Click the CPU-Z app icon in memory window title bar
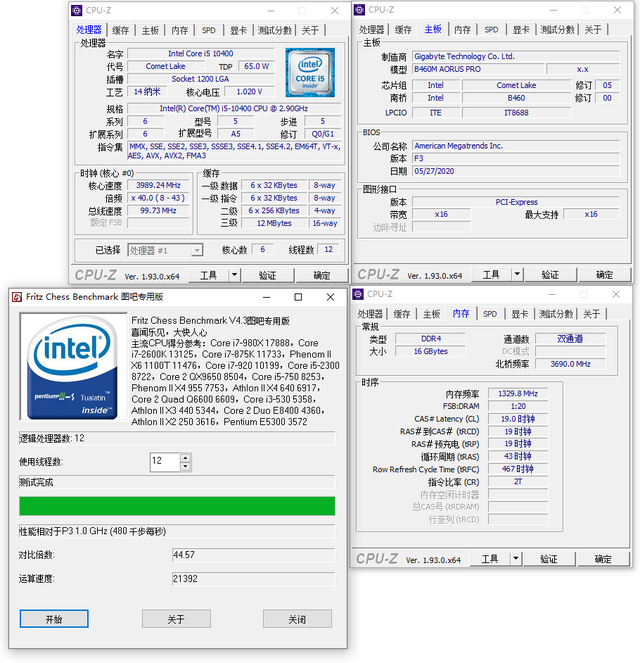640x663 pixels. click(x=358, y=294)
